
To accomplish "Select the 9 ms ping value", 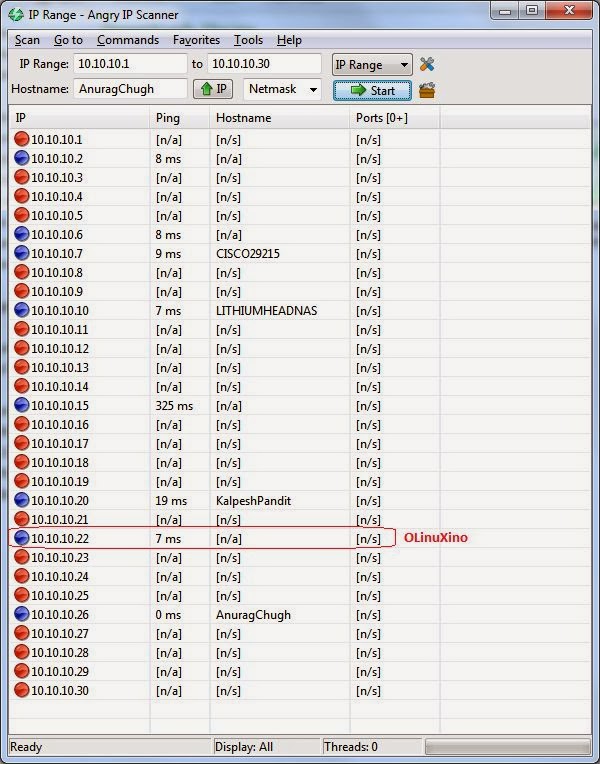I will [x=168, y=254].
